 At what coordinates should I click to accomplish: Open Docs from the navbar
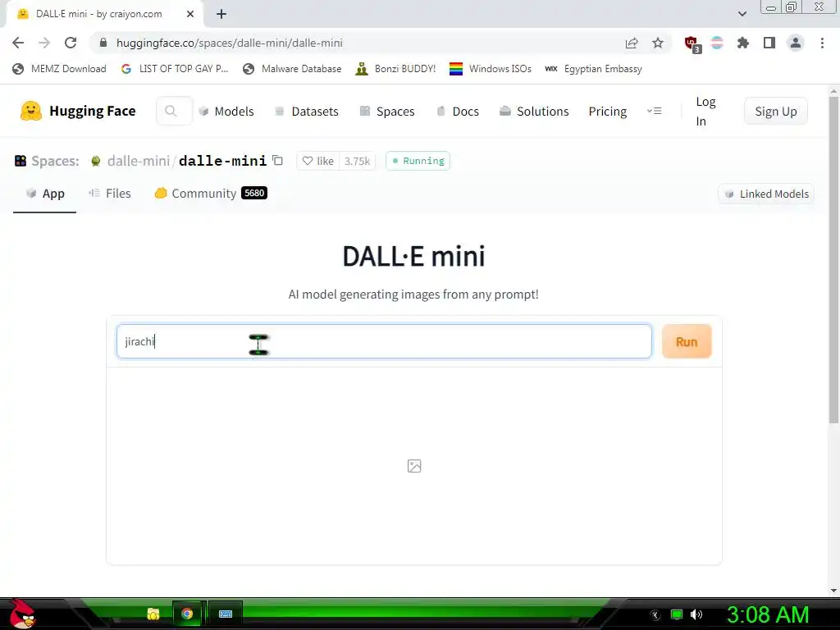pos(458,111)
